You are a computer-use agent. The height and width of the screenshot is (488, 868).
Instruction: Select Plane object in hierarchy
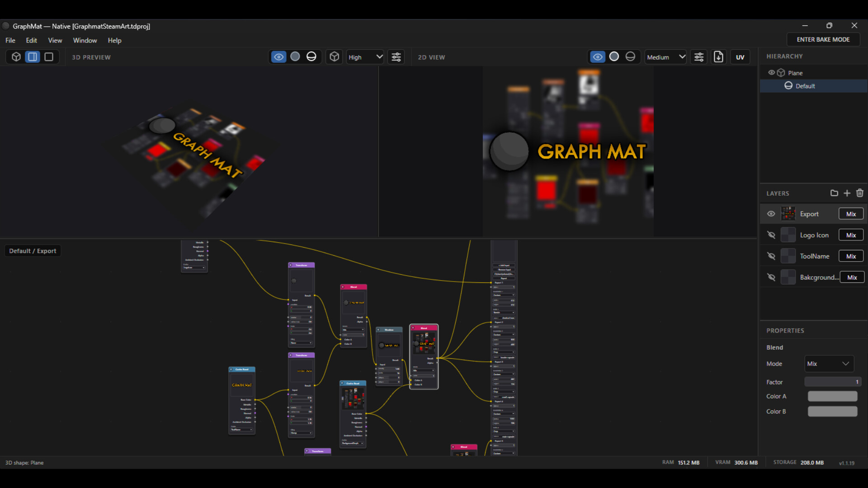click(795, 73)
